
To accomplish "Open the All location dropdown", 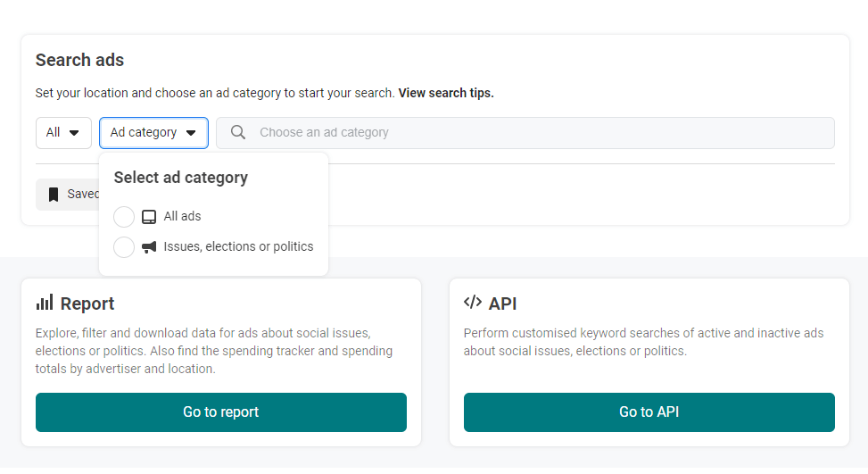I will point(63,133).
